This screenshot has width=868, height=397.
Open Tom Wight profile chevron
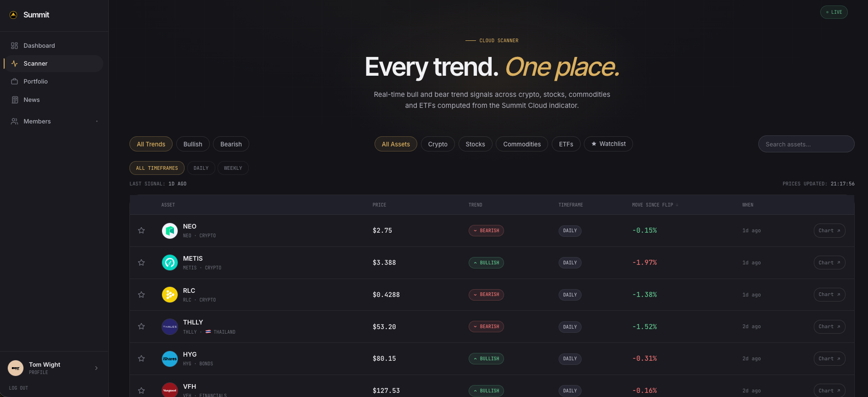pyautogui.click(x=96, y=368)
